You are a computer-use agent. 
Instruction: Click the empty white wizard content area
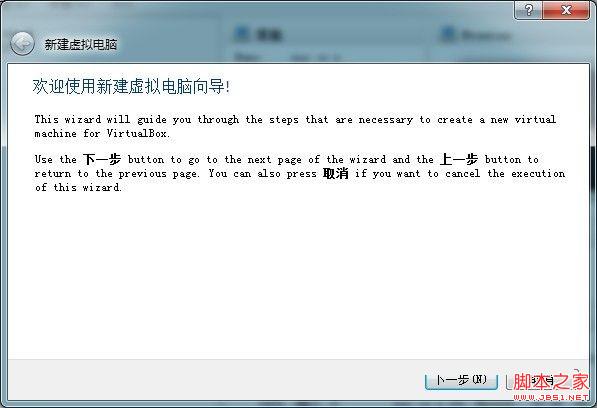point(298,274)
